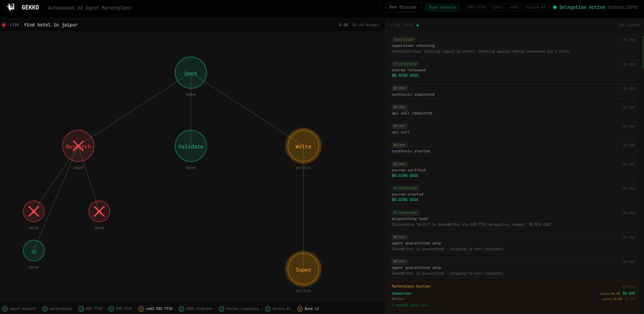Viewport: 644px width, 314px height.
Task: Start a New Mission
Action: coord(400,7)
